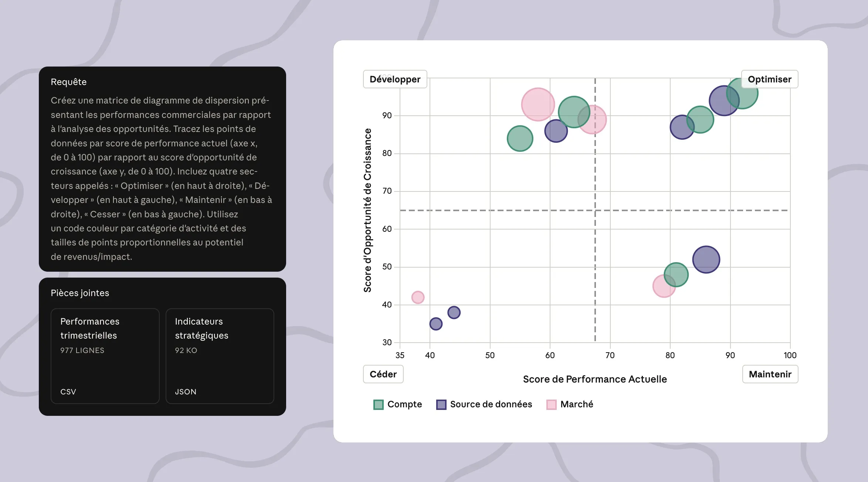Toggle the Marché legend pink swatch

pyautogui.click(x=551, y=404)
